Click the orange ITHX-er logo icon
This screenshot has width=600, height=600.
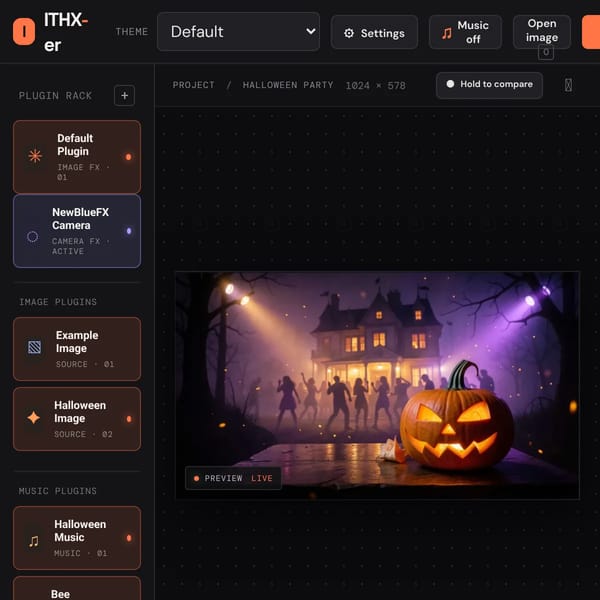[x=24, y=32]
